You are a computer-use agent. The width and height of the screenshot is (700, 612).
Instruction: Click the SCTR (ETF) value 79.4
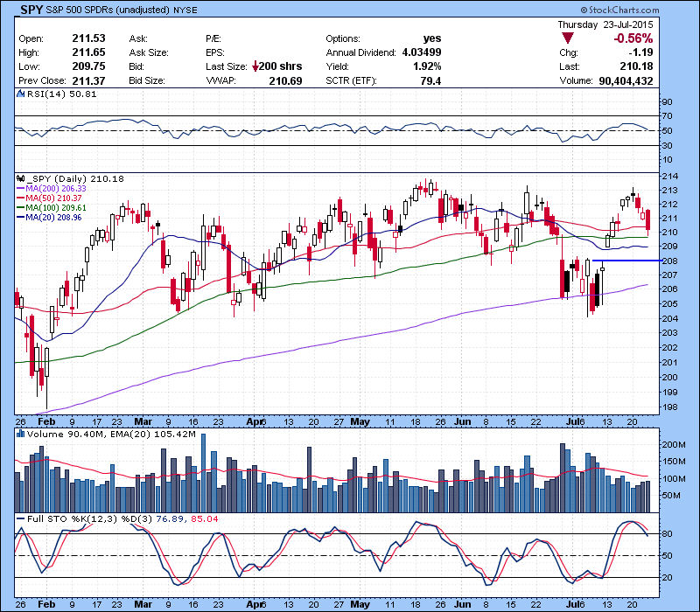[430, 80]
